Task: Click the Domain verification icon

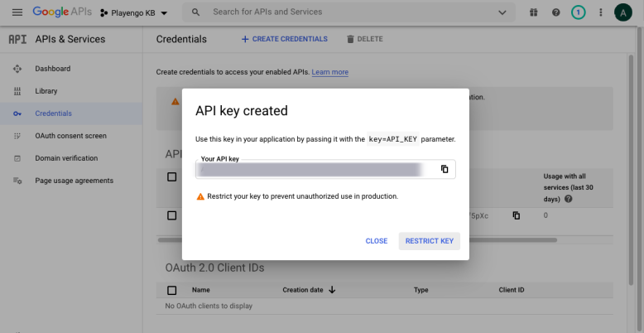Action: (x=17, y=158)
